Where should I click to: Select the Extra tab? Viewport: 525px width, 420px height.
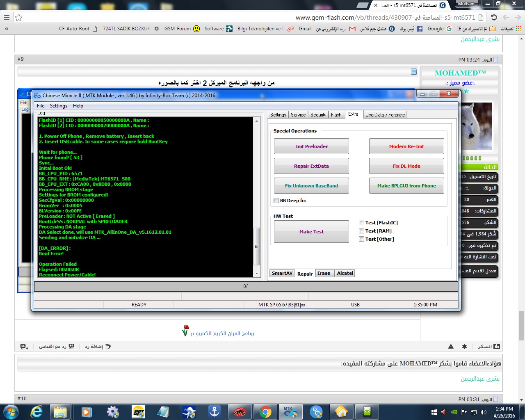tap(354, 114)
